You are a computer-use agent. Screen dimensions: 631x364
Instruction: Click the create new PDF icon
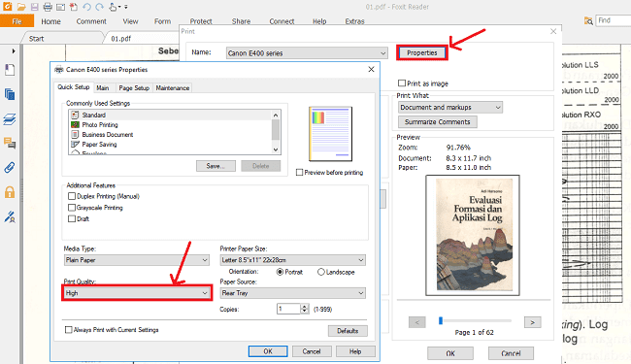click(x=73, y=7)
